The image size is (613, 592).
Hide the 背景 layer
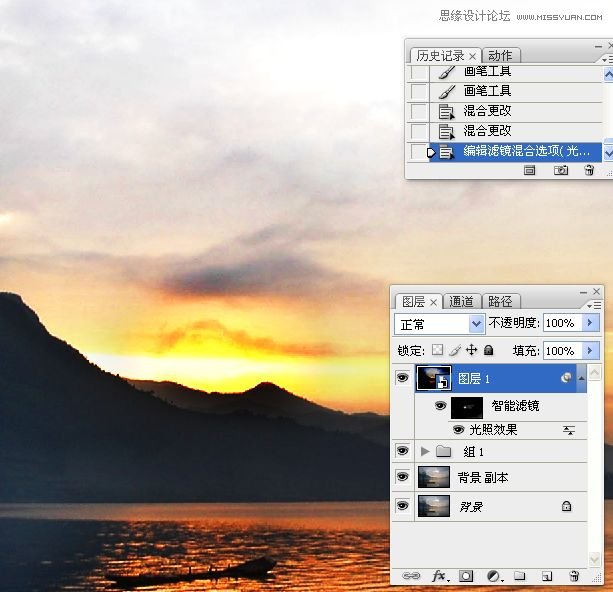[403, 506]
